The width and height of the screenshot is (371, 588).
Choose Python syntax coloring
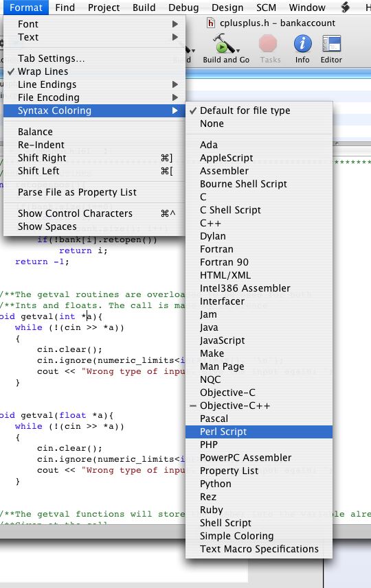(259, 484)
